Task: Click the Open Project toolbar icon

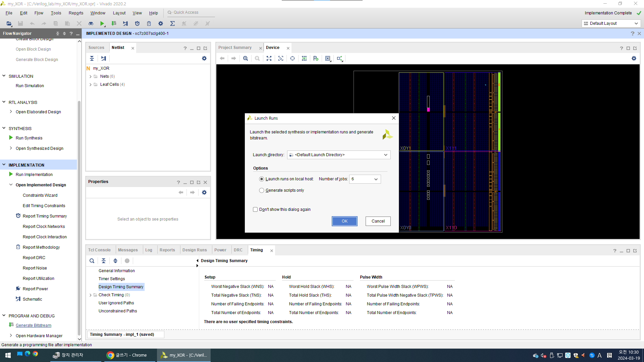Action: tap(9, 23)
